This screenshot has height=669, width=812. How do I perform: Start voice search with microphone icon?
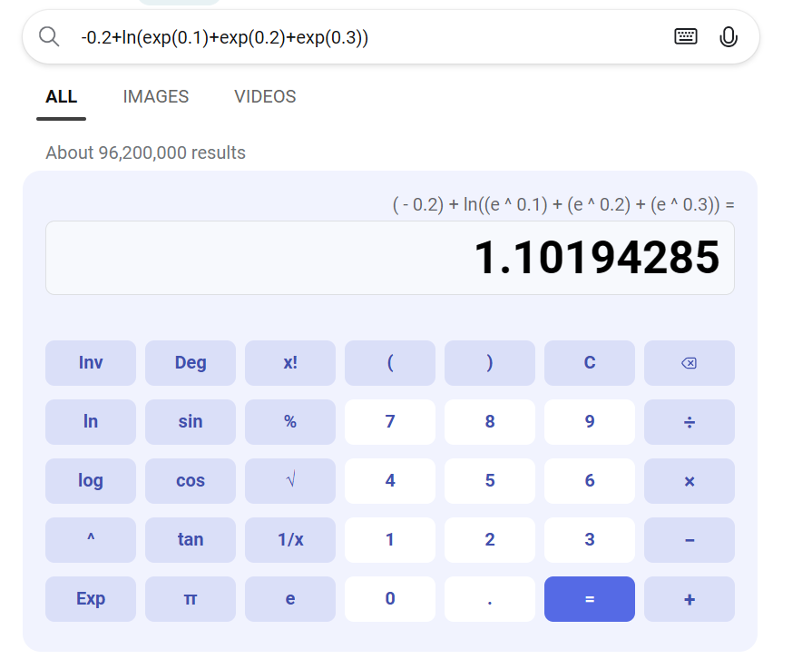729,37
